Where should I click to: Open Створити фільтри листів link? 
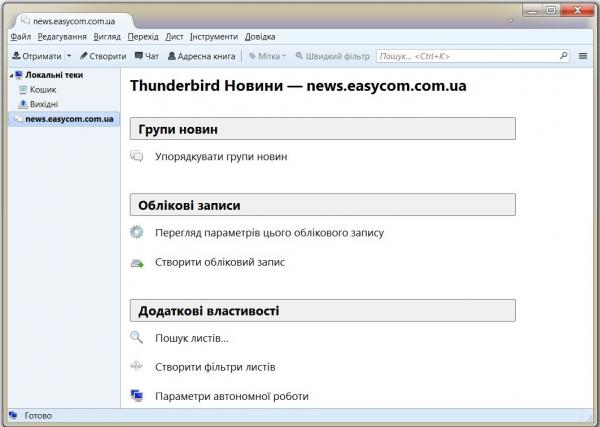[215, 367]
